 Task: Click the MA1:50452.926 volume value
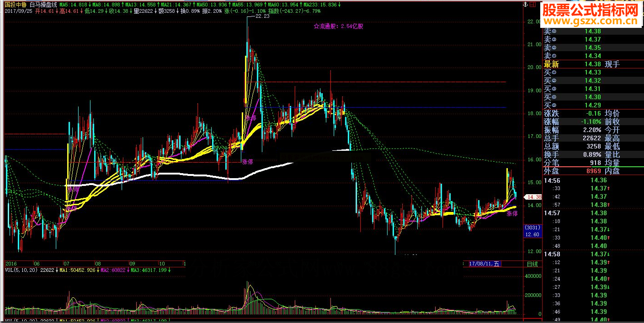coord(77,270)
